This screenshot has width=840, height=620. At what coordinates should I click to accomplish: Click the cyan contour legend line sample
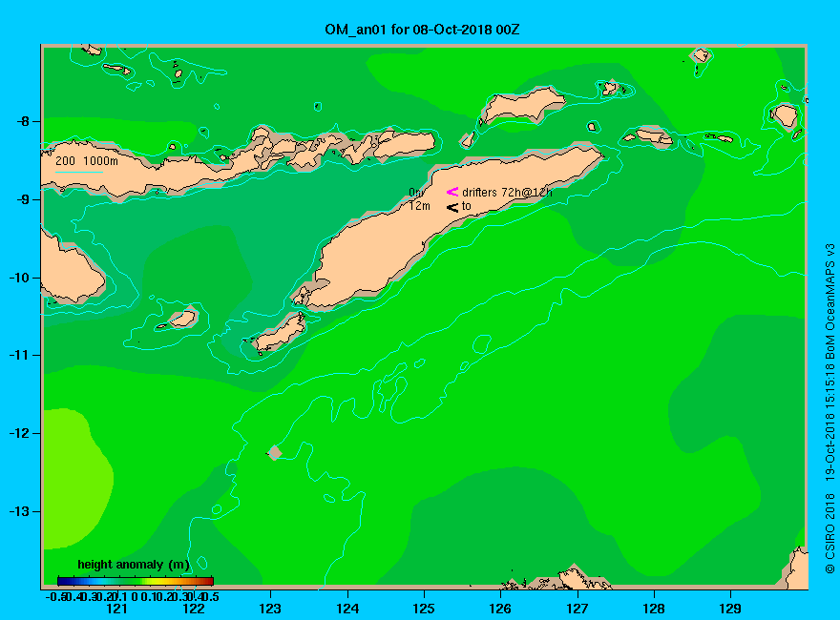pyautogui.click(x=78, y=172)
